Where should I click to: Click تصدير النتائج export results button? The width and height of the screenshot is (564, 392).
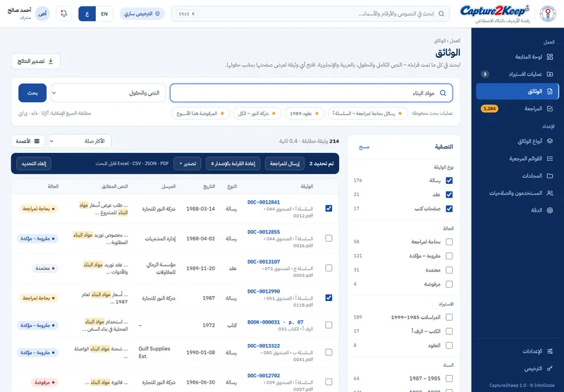pyautogui.click(x=36, y=61)
